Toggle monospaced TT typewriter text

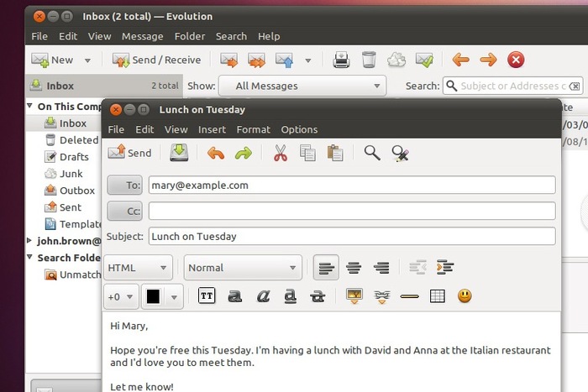coord(207,296)
